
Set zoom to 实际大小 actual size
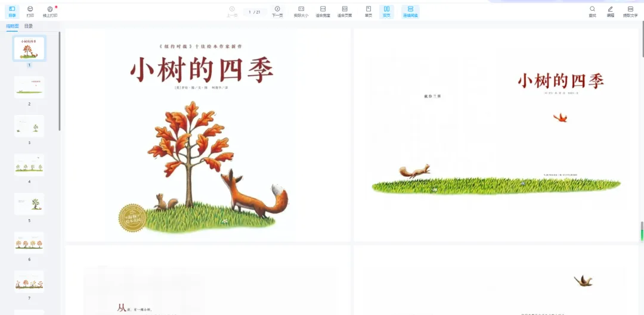(x=301, y=11)
